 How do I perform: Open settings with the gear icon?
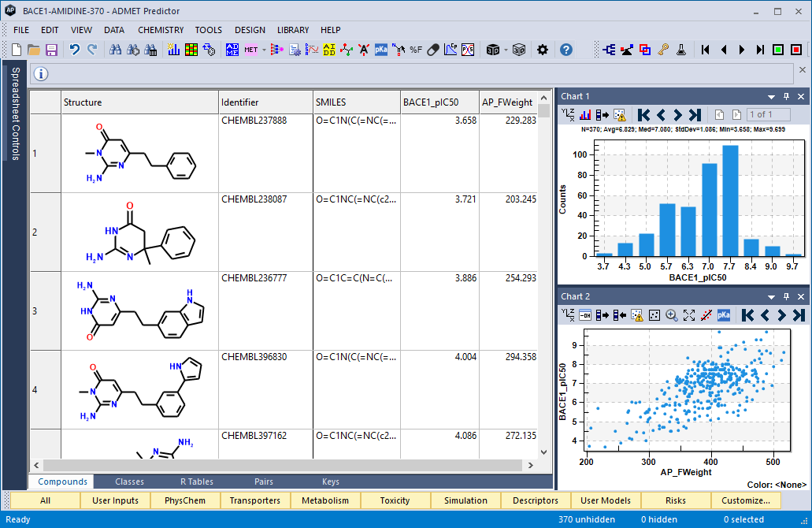[542, 50]
